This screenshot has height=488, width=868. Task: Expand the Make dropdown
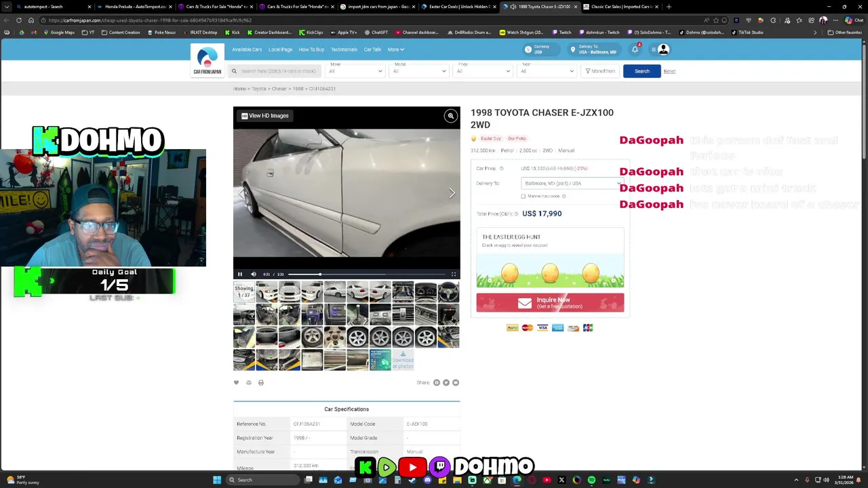355,71
